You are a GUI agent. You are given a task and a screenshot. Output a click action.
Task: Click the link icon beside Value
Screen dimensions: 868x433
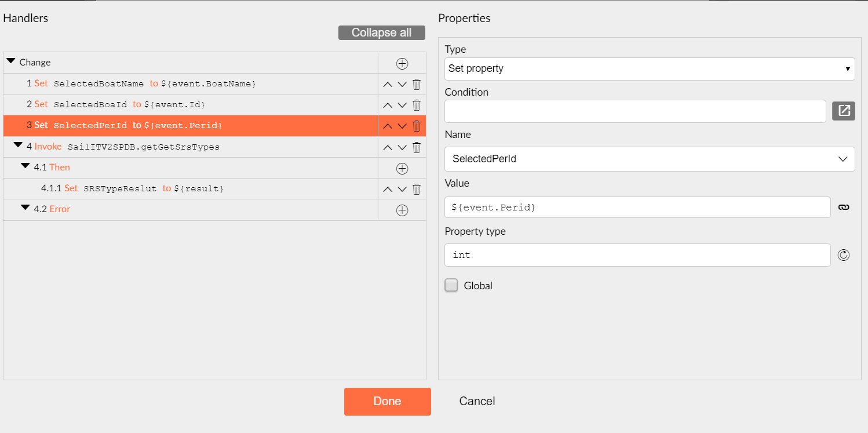pos(844,207)
